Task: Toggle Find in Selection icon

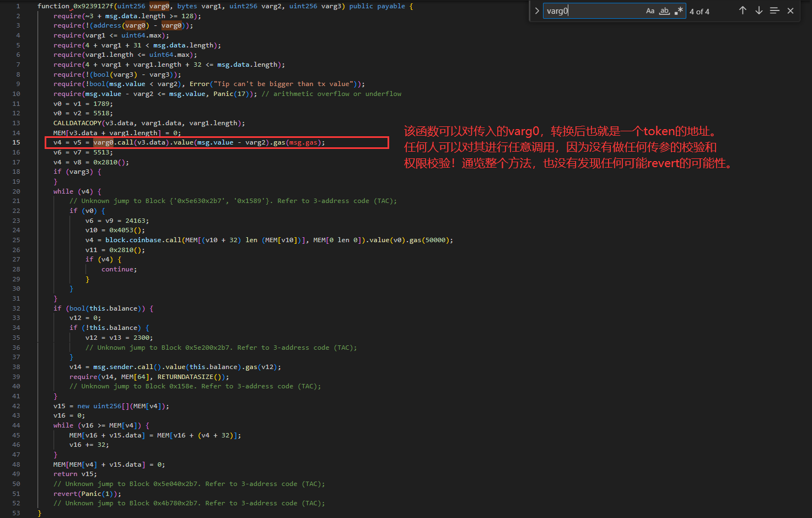Action: (x=775, y=10)
